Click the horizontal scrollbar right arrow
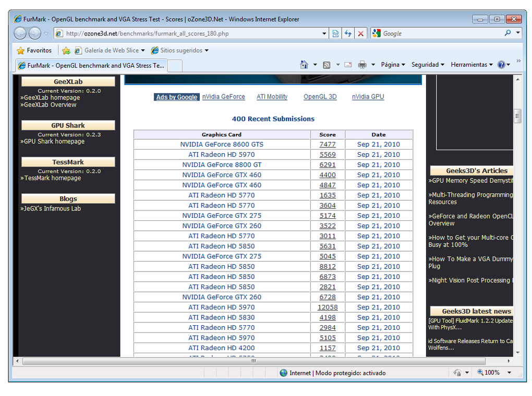Image resolution: width=532 pixels, height=396 pixels. [509, 361]
